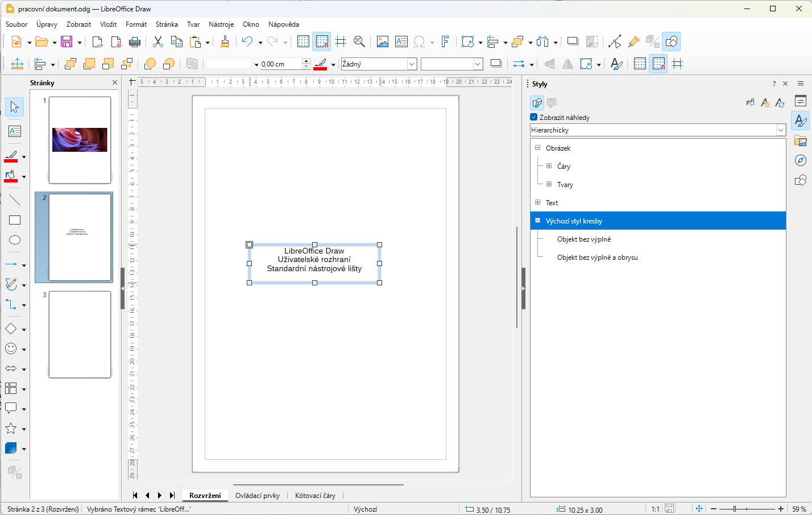The height and width of the screenshot is (515, 812).
Task: Create new style from selection
Action: point(765,103)
